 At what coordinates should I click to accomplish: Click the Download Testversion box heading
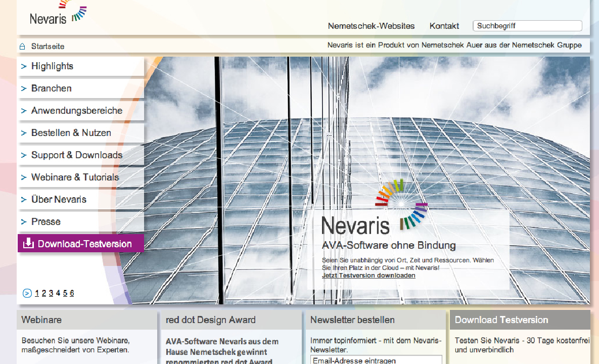[x=501, y=320]
